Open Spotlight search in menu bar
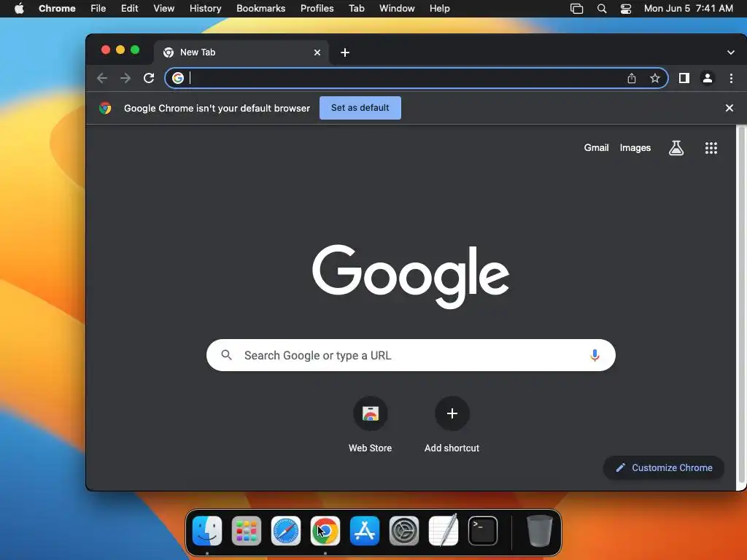 pos(602,9)
